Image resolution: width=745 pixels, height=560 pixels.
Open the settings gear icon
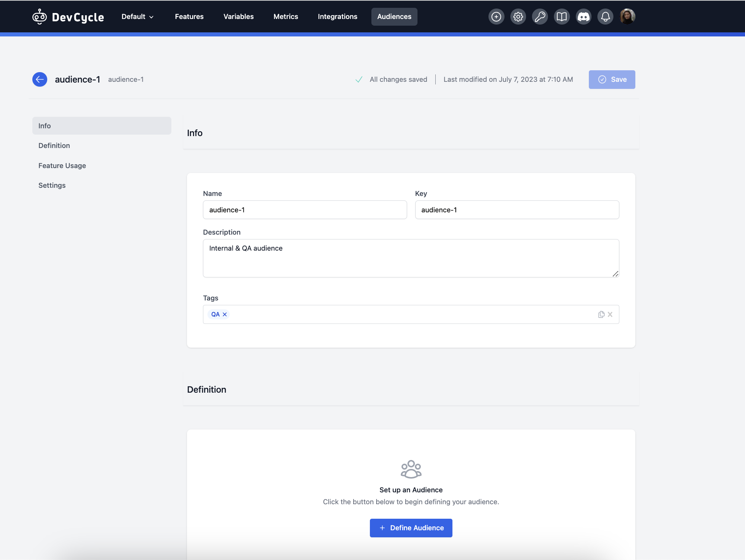(x=517, y=16)
